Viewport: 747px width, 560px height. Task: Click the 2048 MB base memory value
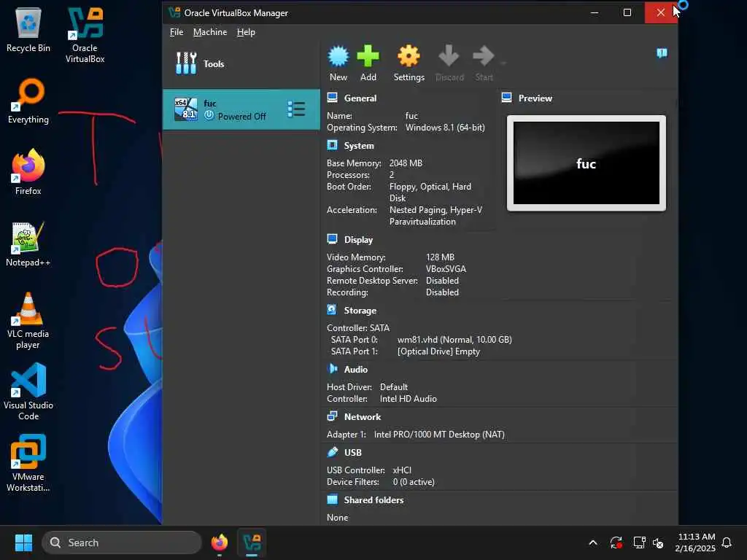(x=406, y=163)
